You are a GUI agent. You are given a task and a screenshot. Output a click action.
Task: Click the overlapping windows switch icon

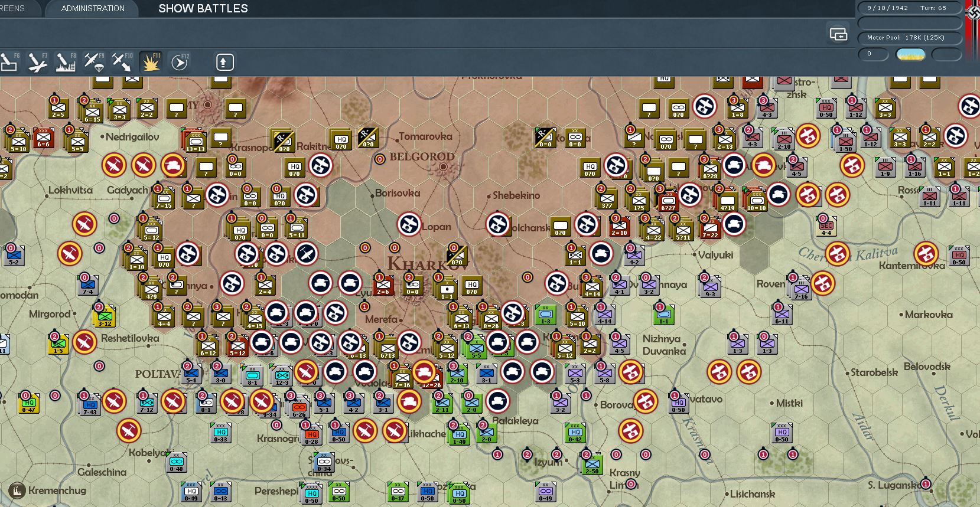click(x=838, y=34)
